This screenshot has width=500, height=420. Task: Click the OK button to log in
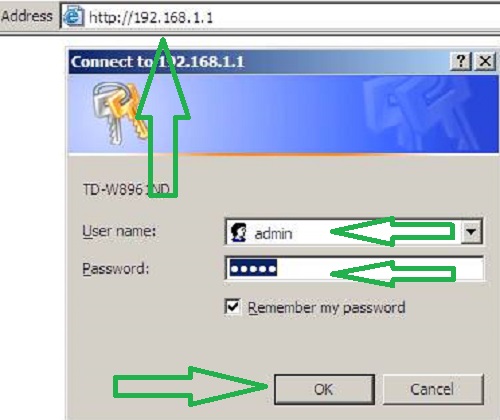[324, 389]
